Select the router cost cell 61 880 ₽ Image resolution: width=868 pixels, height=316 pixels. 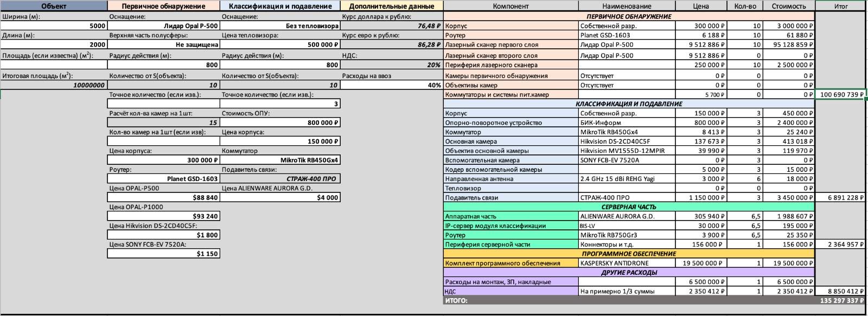pos(789,35)
